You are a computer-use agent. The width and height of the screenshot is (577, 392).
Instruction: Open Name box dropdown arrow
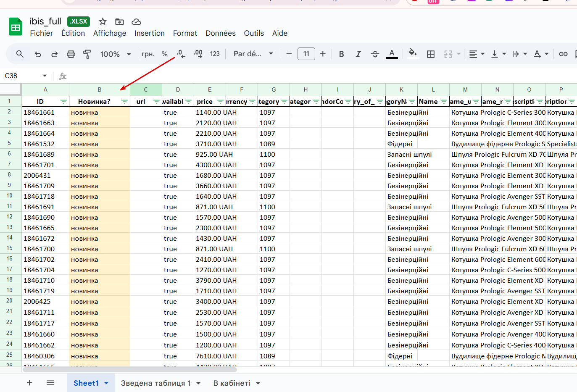coord(45,76)
